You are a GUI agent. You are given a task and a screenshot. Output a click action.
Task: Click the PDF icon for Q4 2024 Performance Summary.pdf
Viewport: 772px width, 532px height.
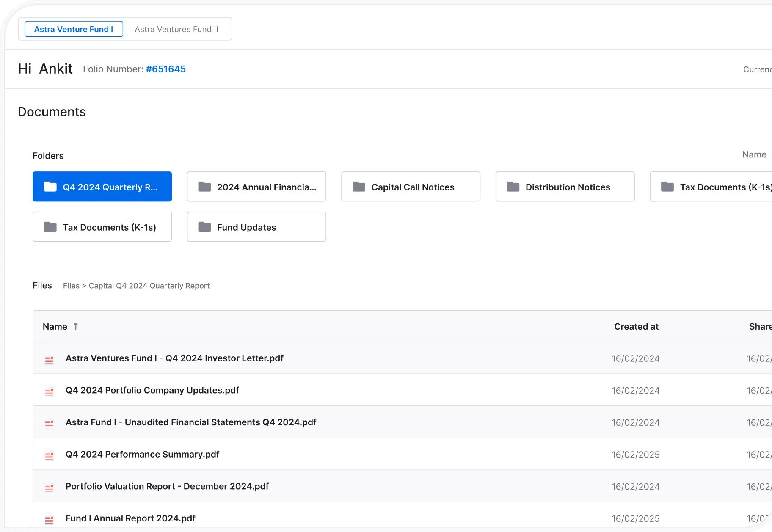pos(50,455)
